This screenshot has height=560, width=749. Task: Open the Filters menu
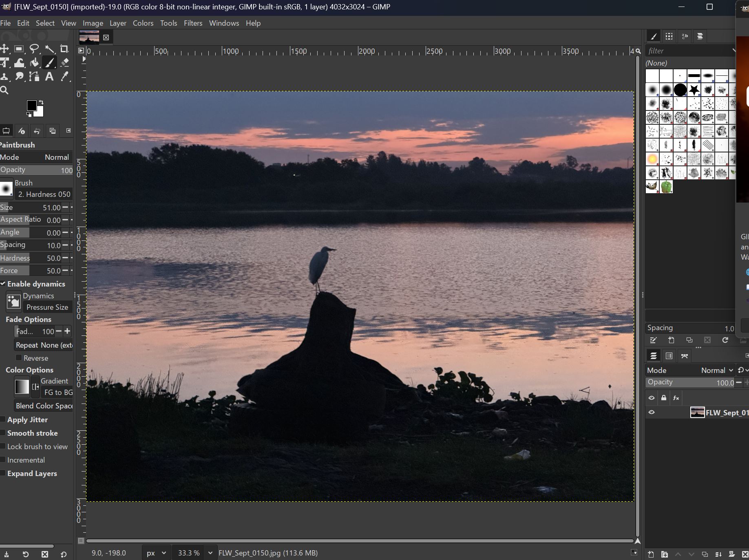pos(193,23)
